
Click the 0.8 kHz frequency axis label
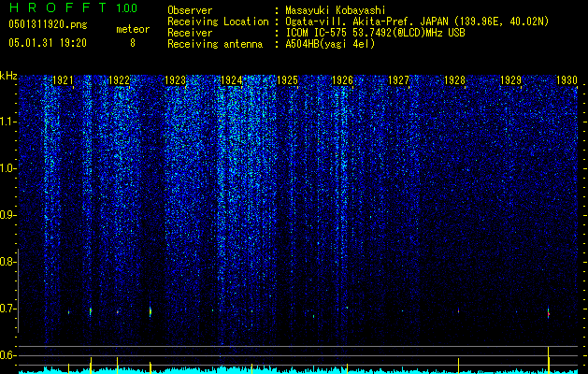pos(8,262)
